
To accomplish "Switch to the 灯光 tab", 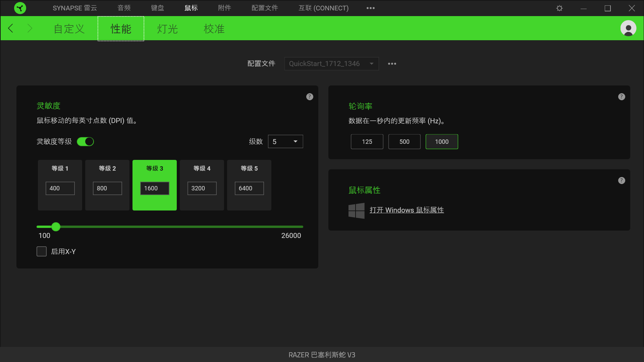I will [167, 29].
